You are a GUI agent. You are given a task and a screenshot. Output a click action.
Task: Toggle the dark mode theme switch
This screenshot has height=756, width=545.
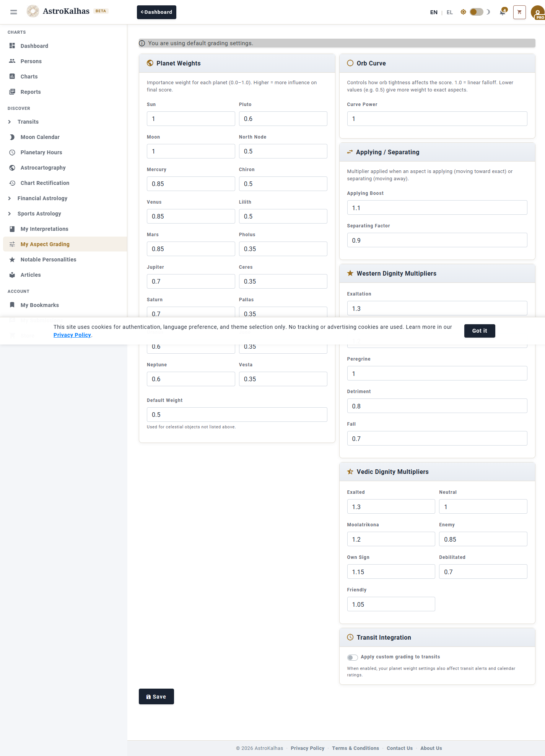tap(476, 12)
